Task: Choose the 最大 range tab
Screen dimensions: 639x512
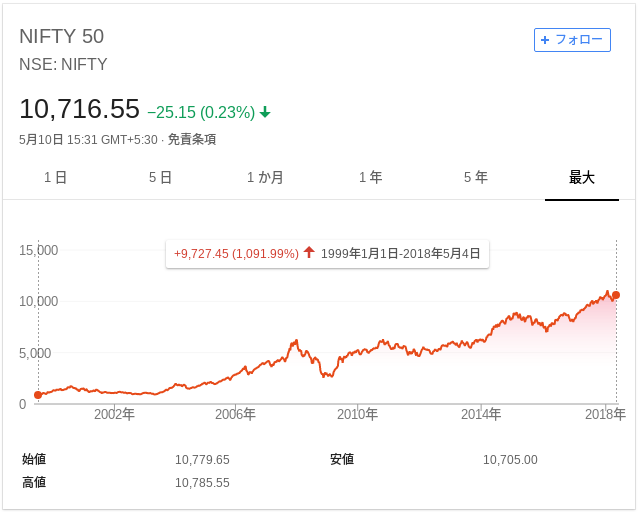Action: 582,177
